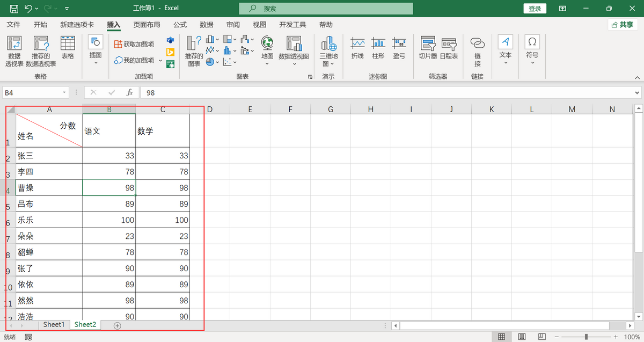Viewport: 644px width, 342px height.
Task: Click the 登录 sign-in button
Action: 535,9
